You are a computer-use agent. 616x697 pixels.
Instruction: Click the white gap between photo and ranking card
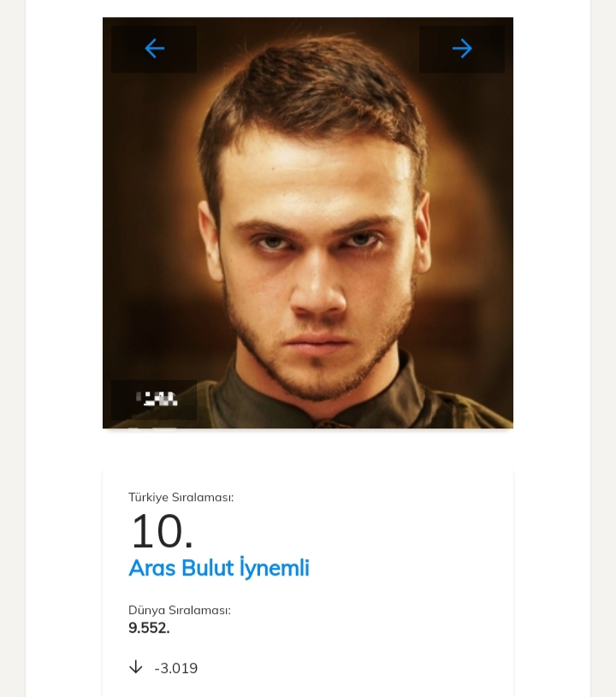(308, 449)
